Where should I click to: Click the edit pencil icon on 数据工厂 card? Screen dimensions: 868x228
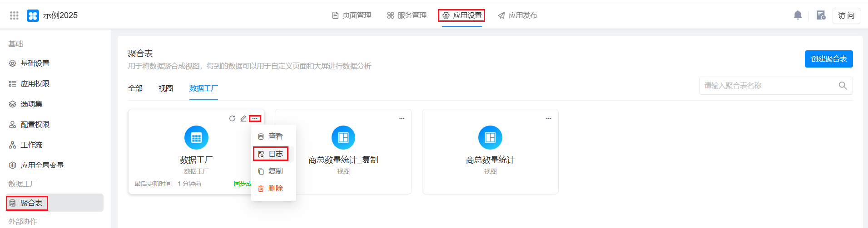(x=243, y=118)
